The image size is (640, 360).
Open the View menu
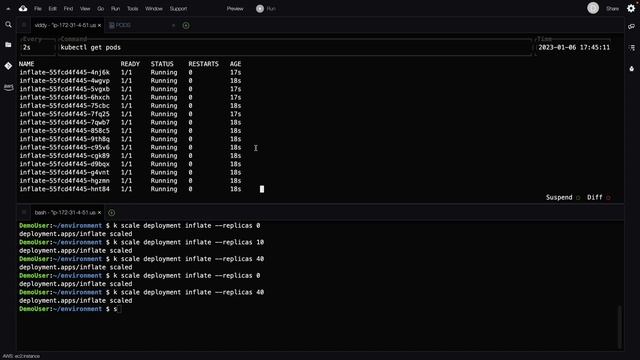click(85, 9)
